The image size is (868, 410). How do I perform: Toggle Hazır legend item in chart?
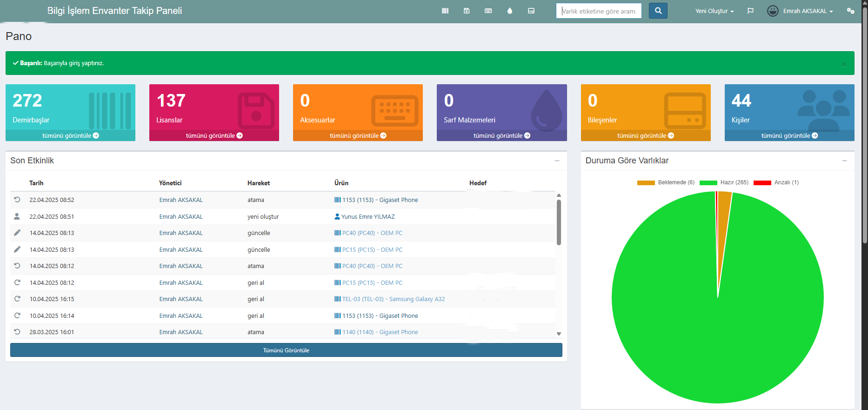click(x=724, y=182)
